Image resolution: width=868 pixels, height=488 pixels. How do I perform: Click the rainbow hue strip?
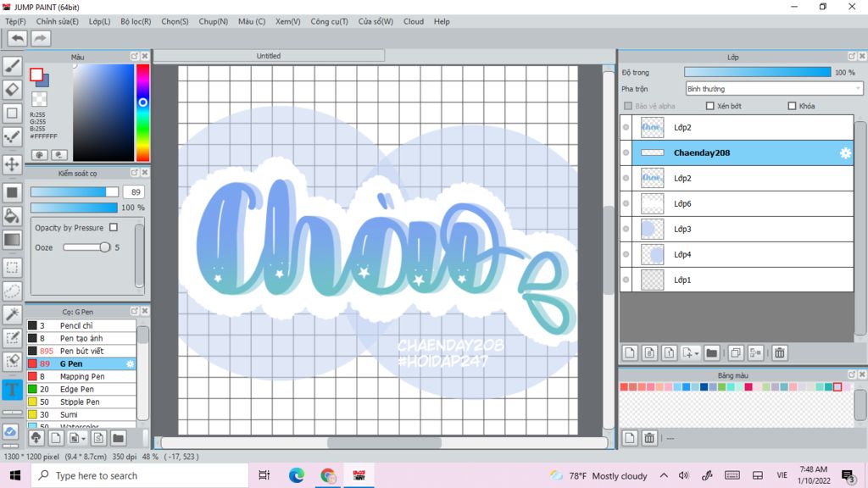[142, 113]
